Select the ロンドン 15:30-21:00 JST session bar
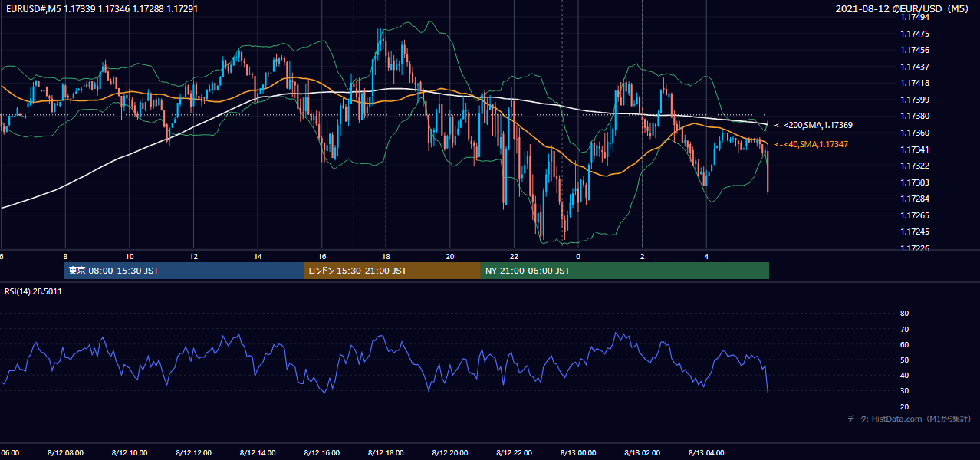Viewport: 980px width, 460px height. click(393, 271)
